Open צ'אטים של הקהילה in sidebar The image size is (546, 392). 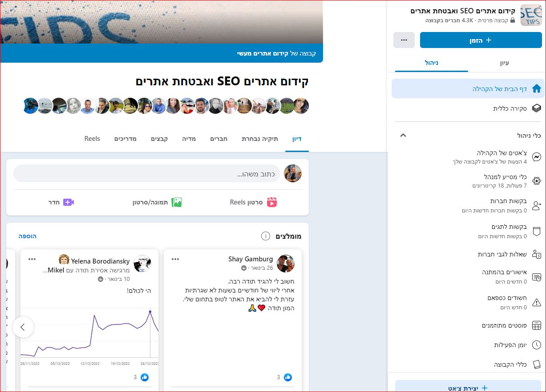tap(468, 157)
